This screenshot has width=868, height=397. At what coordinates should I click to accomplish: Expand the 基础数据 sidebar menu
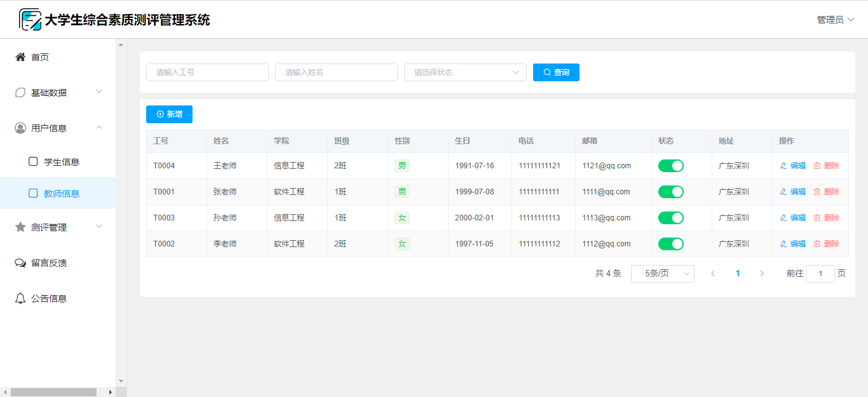pyautogui.click(x=58, y=93)
